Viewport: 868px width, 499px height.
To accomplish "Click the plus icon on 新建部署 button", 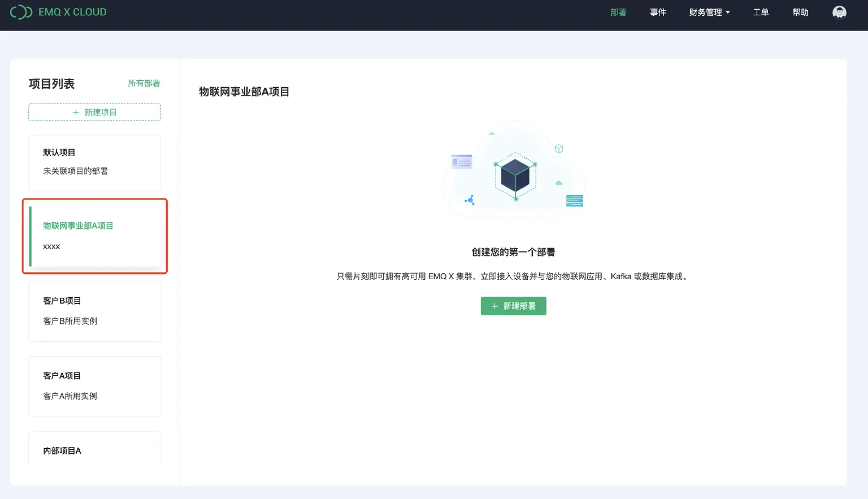I will 493,306.
